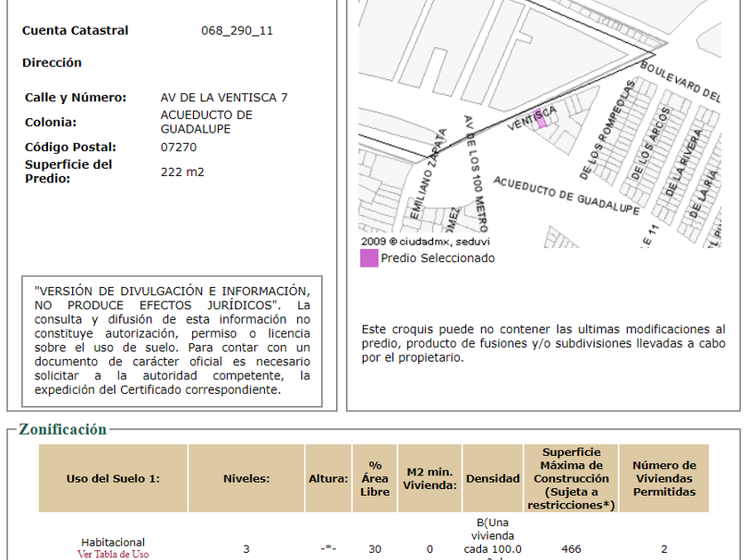The image size is (747, 560).
Task: Click the highlighted parcel on the map
Action: pos(541,118)
